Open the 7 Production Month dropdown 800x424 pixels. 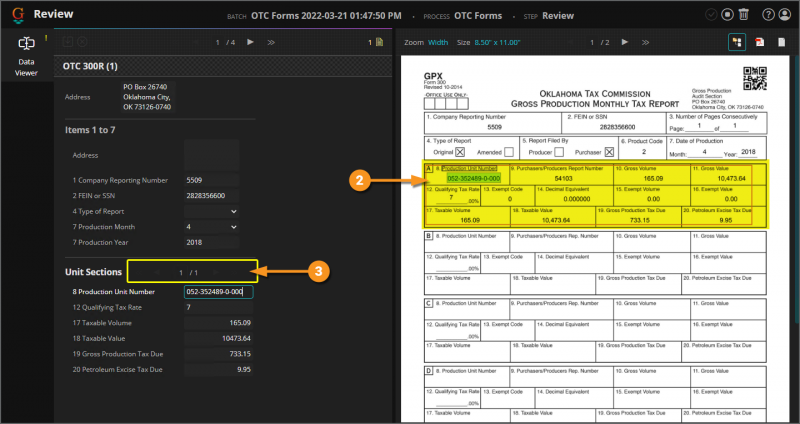pyautogui.click(x=211, y=227)
